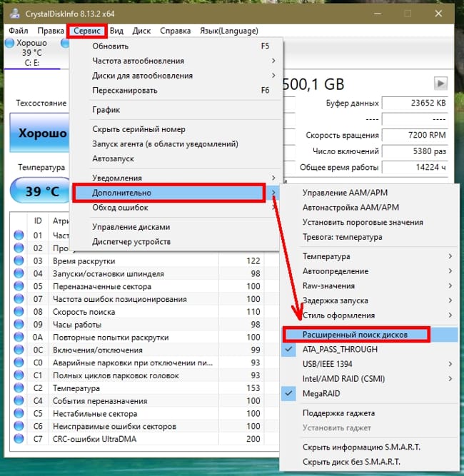
Task: Open the Правка menu
Action: pos(51,31)
